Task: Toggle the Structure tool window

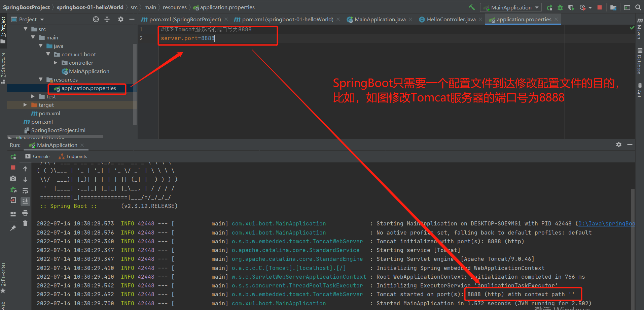Action: click(3, 67)
